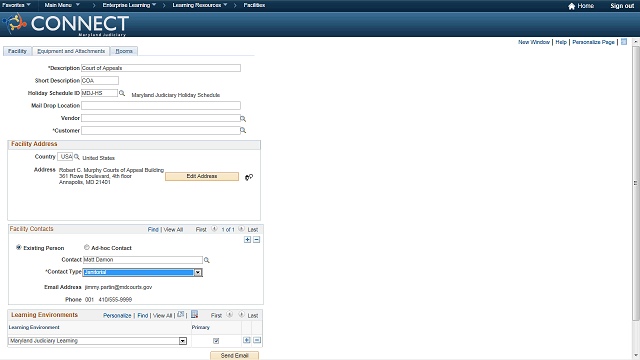Click the Home house icon
This screenshot has height=360, width=640.
pos(571,6)
